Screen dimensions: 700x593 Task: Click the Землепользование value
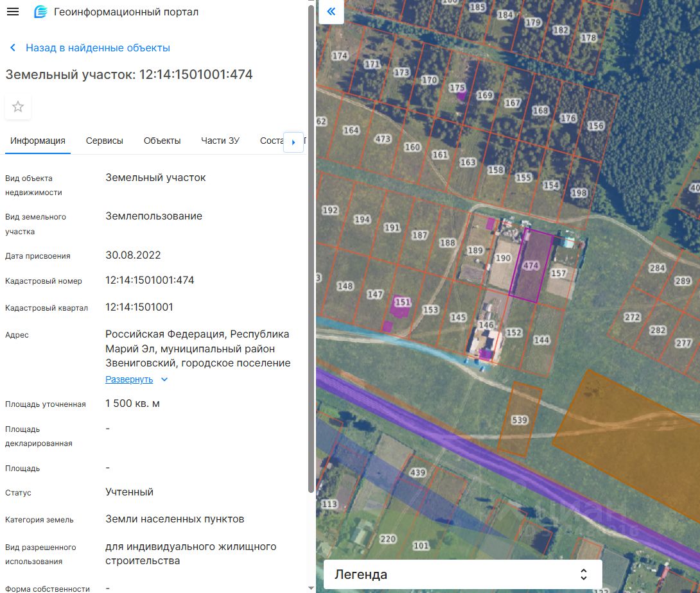pos(153,216)
